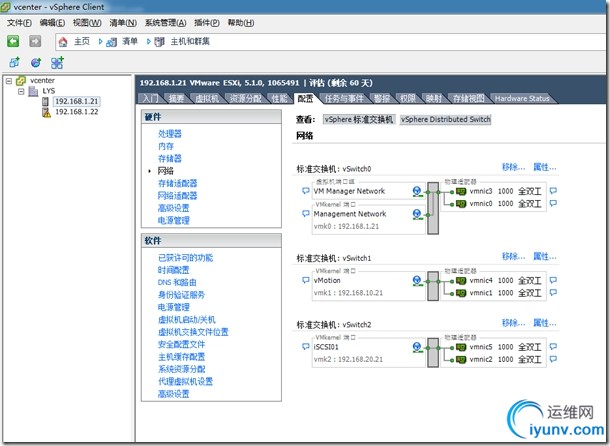
Task: Click the Home house icon in breadcrumb
Action: point(63,42)
